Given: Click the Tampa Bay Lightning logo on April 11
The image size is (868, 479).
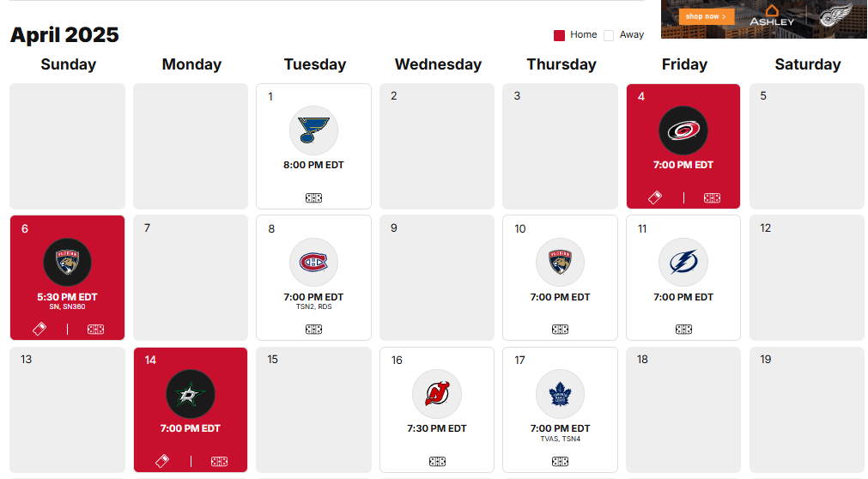Looking at the screenshot, I should 683,263.
